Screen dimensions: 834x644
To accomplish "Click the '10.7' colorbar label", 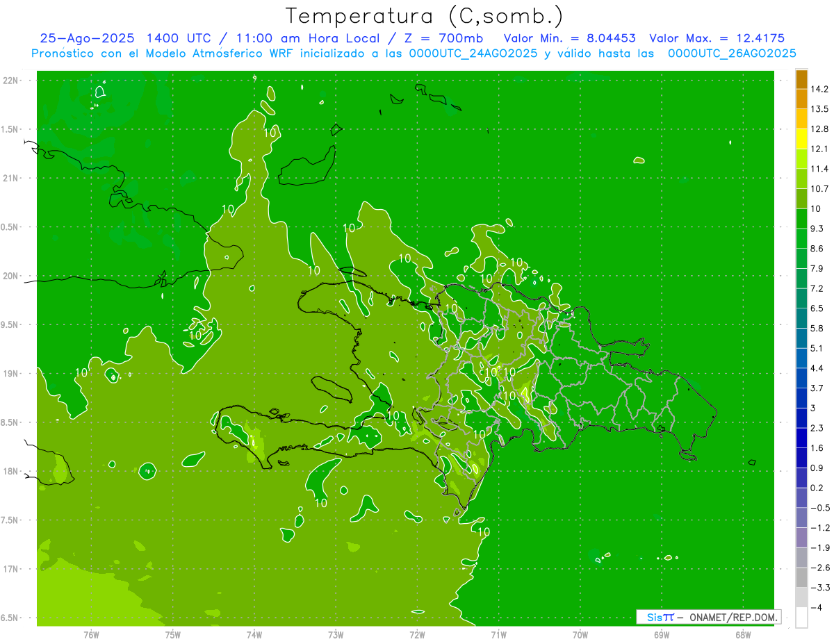I will click(820, 189).
